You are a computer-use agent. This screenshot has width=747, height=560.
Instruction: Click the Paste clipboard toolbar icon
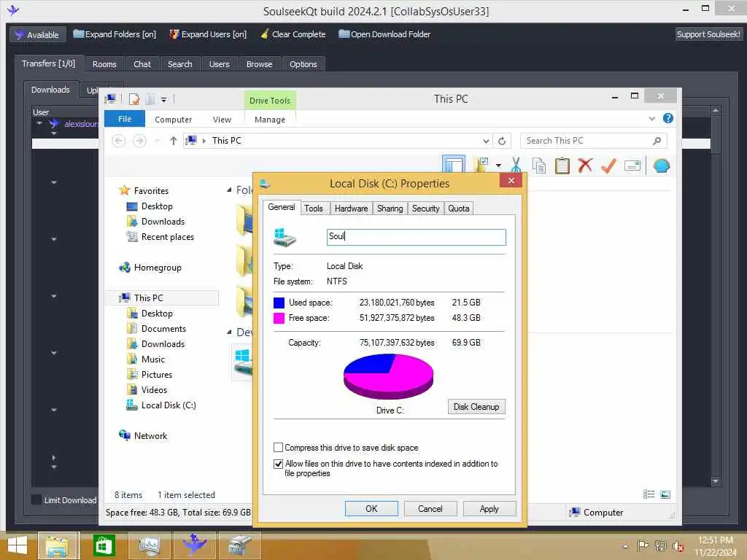coord(562,166)
